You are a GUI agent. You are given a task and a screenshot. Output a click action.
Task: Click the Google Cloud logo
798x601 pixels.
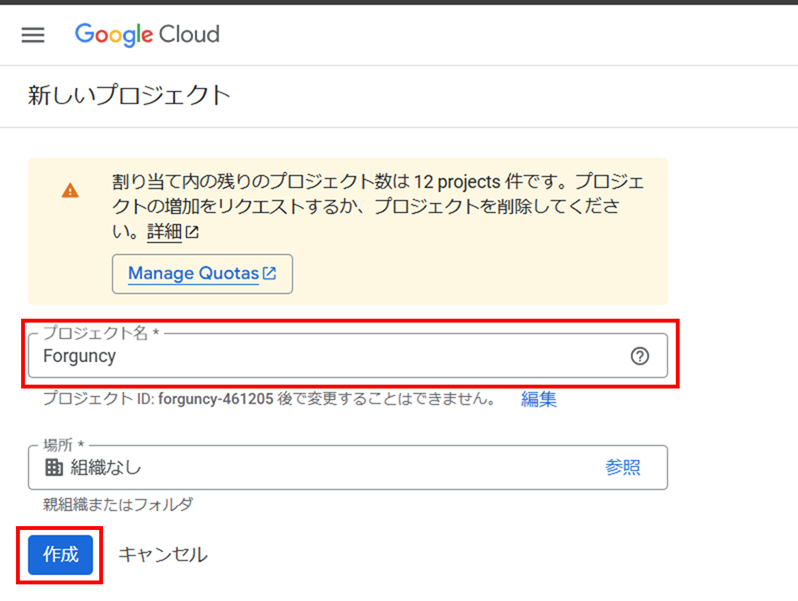147,35
